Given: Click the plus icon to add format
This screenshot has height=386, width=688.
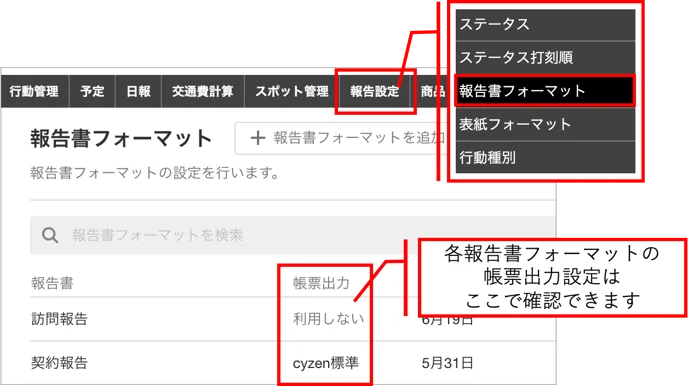Looking at the screenshot, I should pyautogui.click(x=258, y=138).
